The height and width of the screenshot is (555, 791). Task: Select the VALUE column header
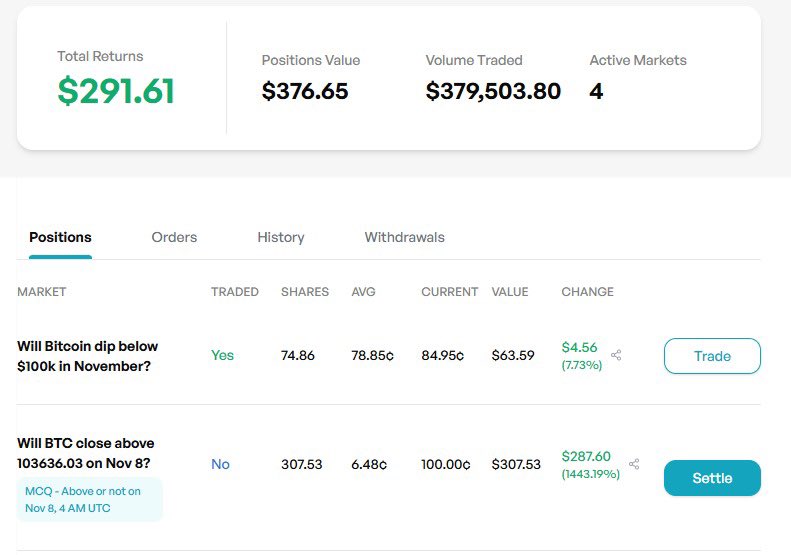coord(510,292)
